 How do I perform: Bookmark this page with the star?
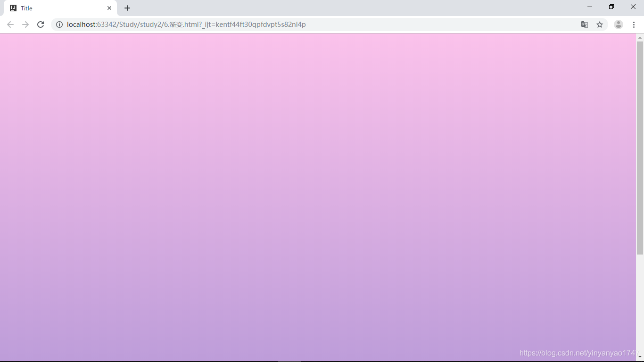coord(600,25)
